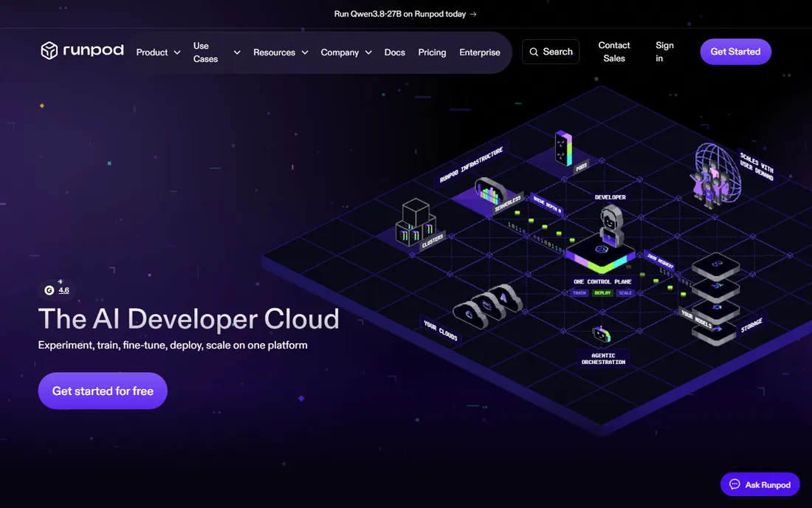Image resolution: width=812 pixels, height=508 pixels.
Task: Open the Ask Runpod chat bubble icon
Action: 734,484
